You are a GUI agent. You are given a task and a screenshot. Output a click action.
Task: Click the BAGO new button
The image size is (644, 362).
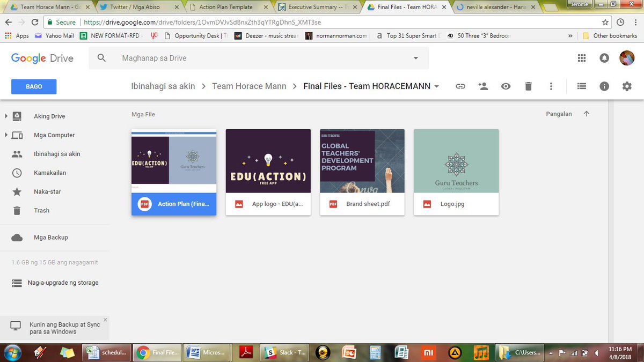pyautogui.click(x=34, y=86)
